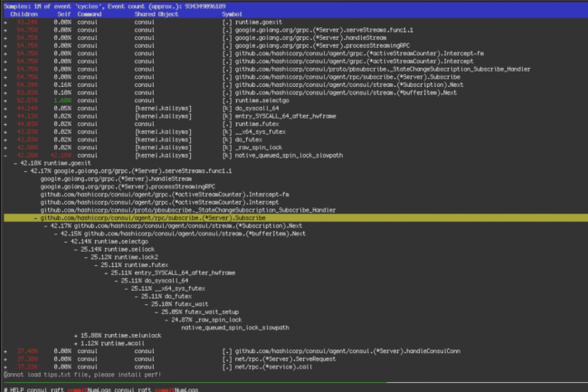Select the Intercept-fm line in the call chain

click(x=165, y=195)
